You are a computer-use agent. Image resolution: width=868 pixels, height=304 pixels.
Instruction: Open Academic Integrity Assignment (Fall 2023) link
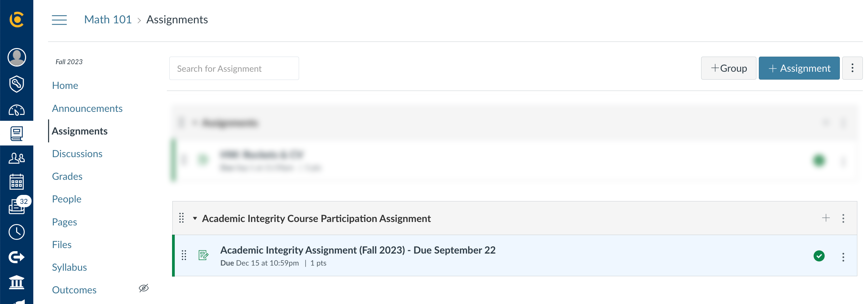click(x=358, y=250)
